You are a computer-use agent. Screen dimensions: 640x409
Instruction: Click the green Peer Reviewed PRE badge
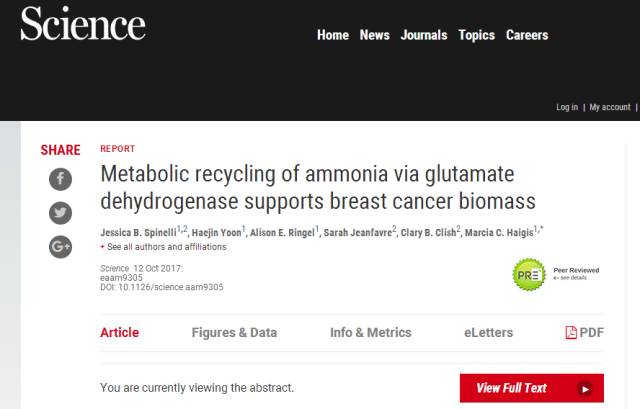pyautogui.click(x=529, y=274)
